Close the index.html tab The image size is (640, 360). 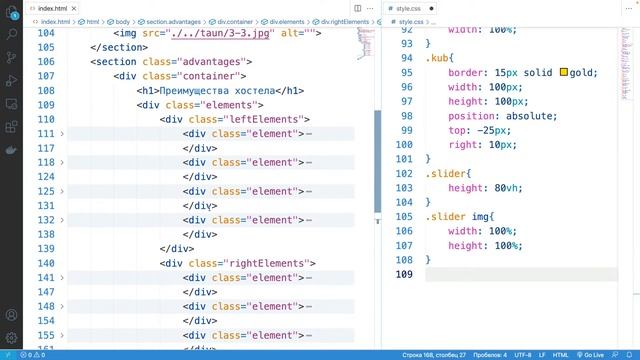point(74,8)
